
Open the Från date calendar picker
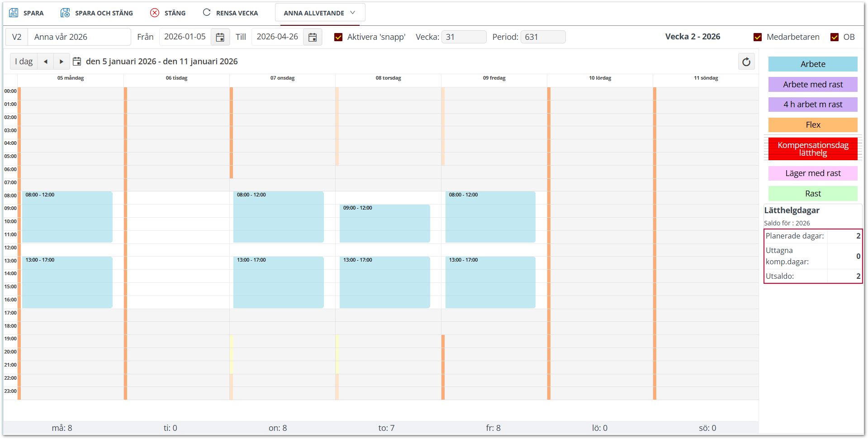(220, 37)
